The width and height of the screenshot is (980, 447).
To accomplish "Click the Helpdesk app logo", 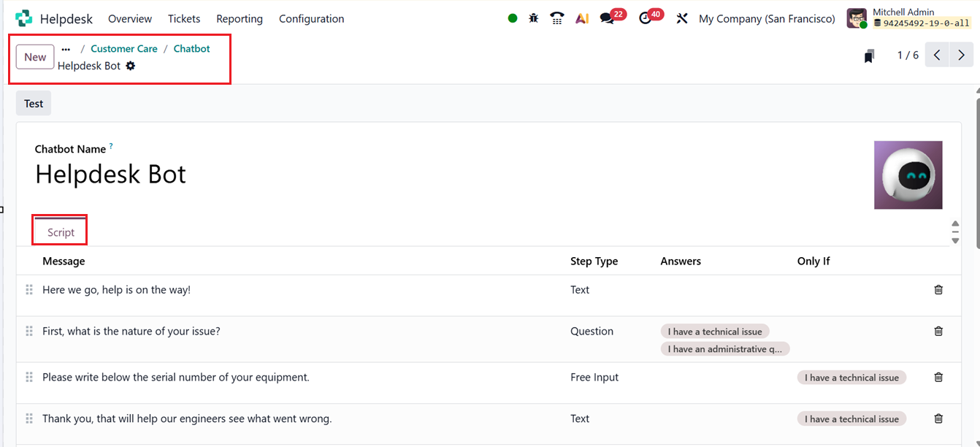I will click(x=23, y=18).
